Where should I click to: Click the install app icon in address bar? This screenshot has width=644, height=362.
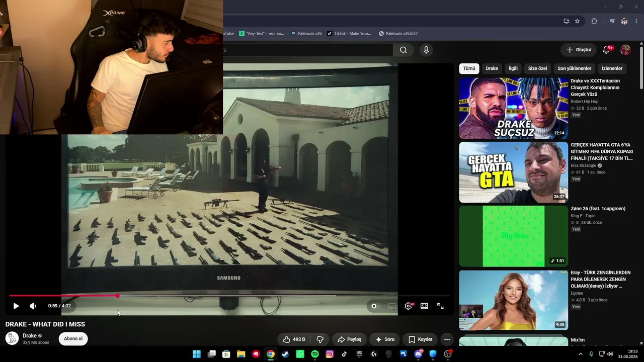pos(566,21)
